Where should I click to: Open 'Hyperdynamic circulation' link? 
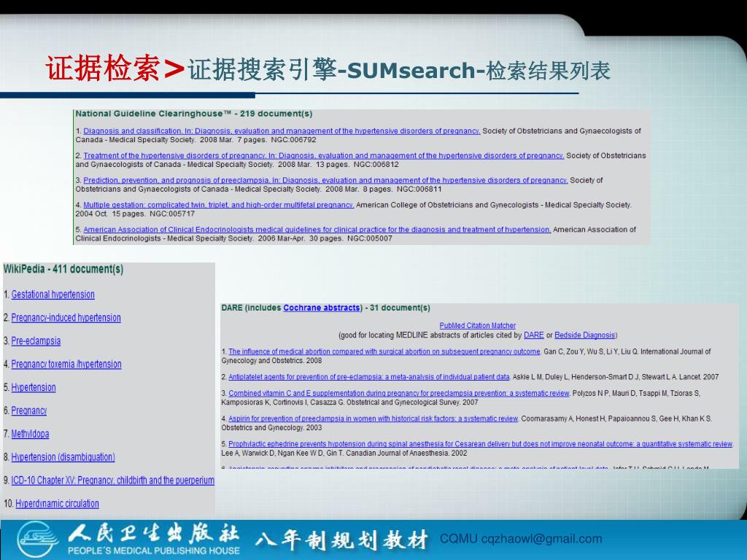click(x=57, y=504)
